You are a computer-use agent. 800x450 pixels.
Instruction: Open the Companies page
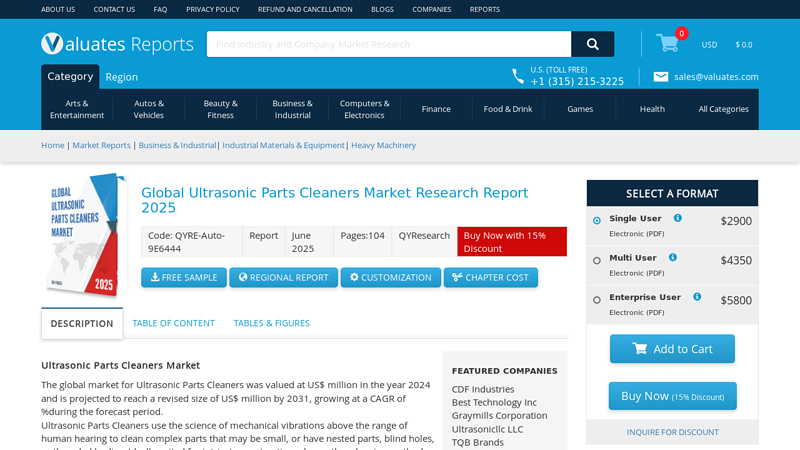coord(432,9)
